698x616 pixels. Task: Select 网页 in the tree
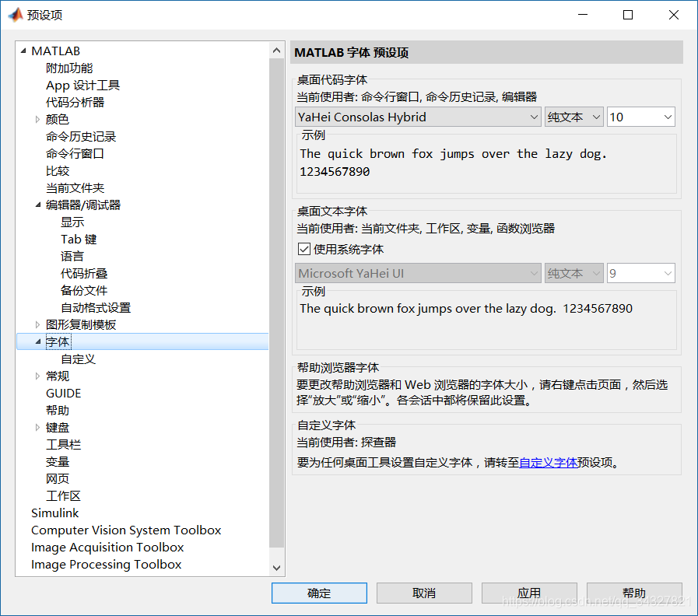tap(58, 478)
